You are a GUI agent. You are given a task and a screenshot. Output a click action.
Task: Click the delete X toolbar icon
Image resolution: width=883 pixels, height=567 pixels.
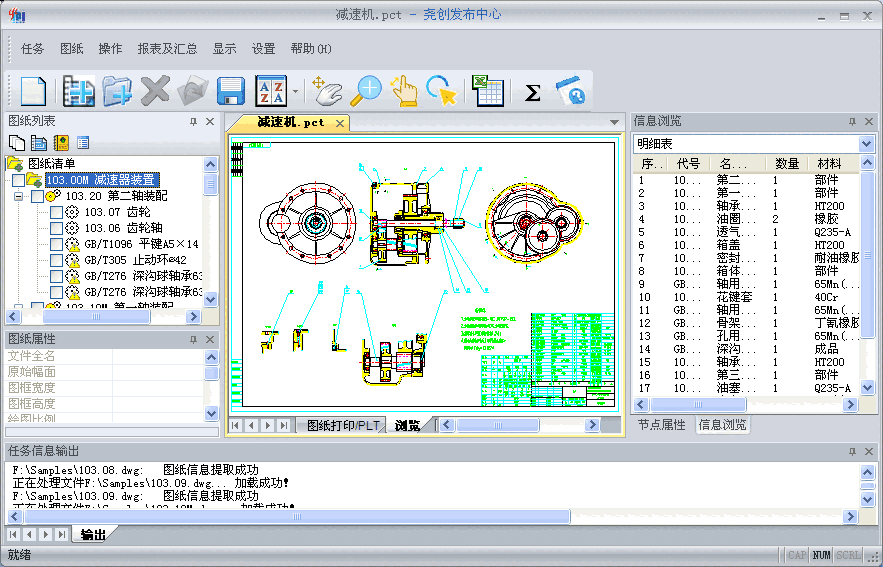[x=155, y=90]
